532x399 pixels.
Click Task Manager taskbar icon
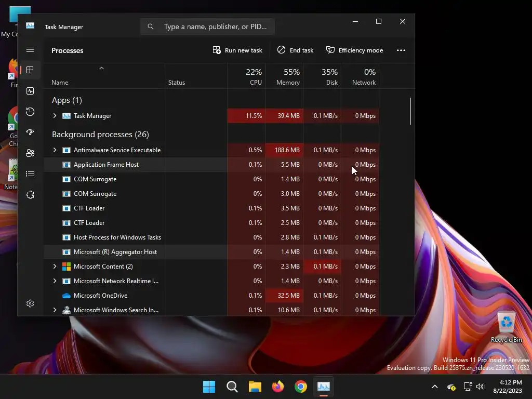324,387
